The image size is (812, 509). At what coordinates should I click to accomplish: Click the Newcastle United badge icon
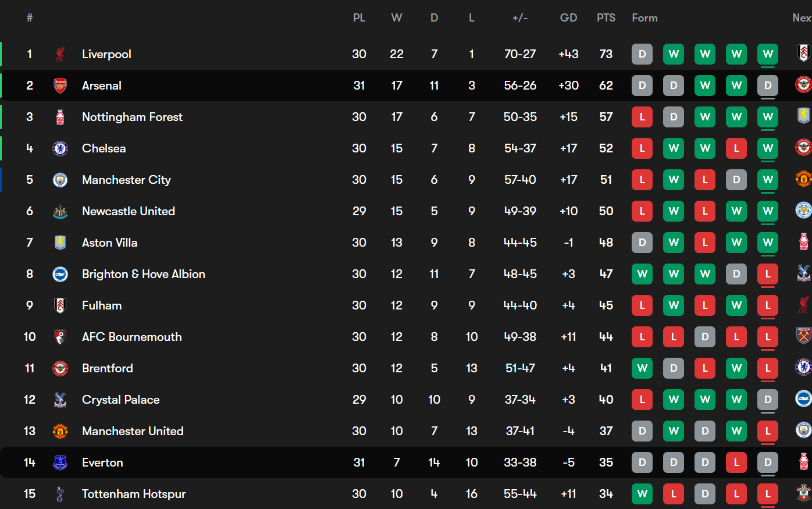[x=60, y=211]
